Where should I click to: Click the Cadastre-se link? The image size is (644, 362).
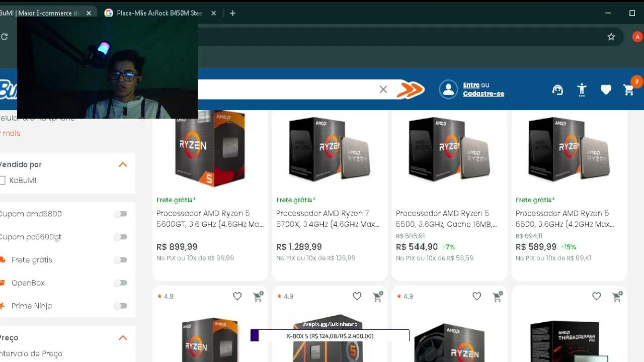484,94
